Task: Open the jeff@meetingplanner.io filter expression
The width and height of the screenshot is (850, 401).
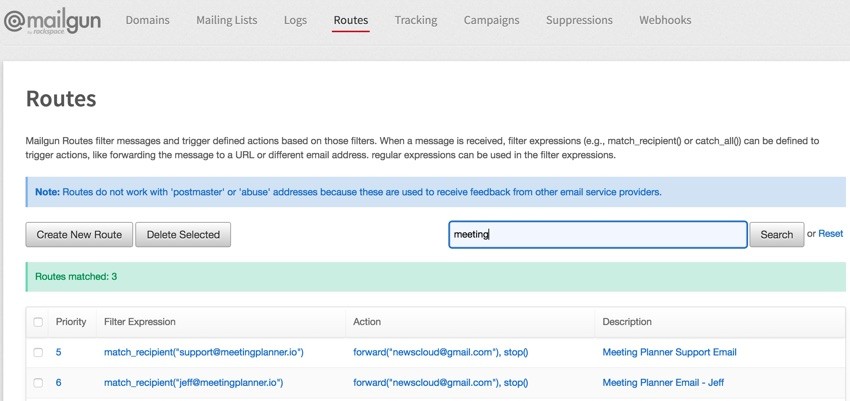Action: coord(194,383)
